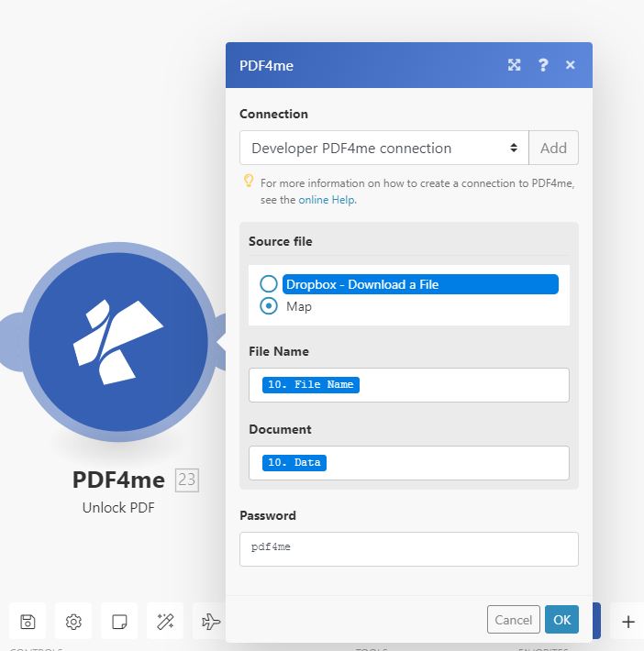644x651 pixels.
Task: Click the File Name input field
Action: 409,385
